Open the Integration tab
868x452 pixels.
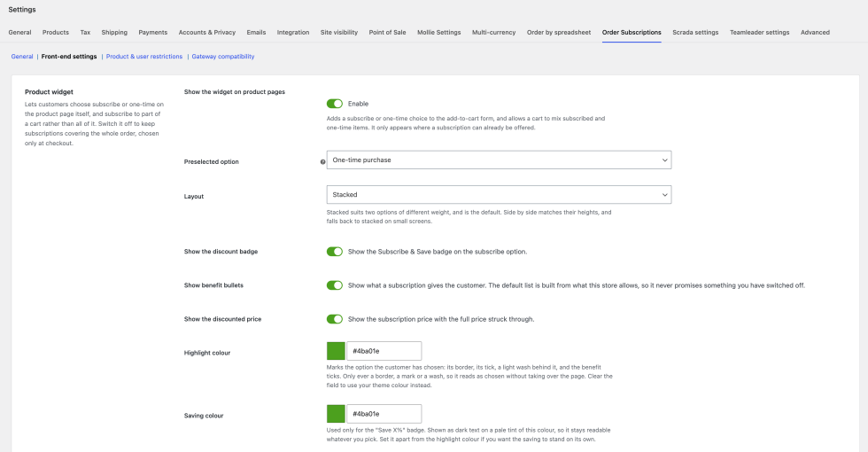point(293,32)
